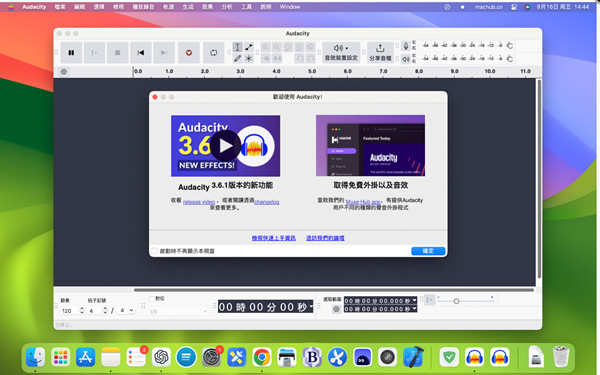This screenshot has width=600, height=375.
Task: Click the selection range settings gear icon
Action: tap(336, 309)
